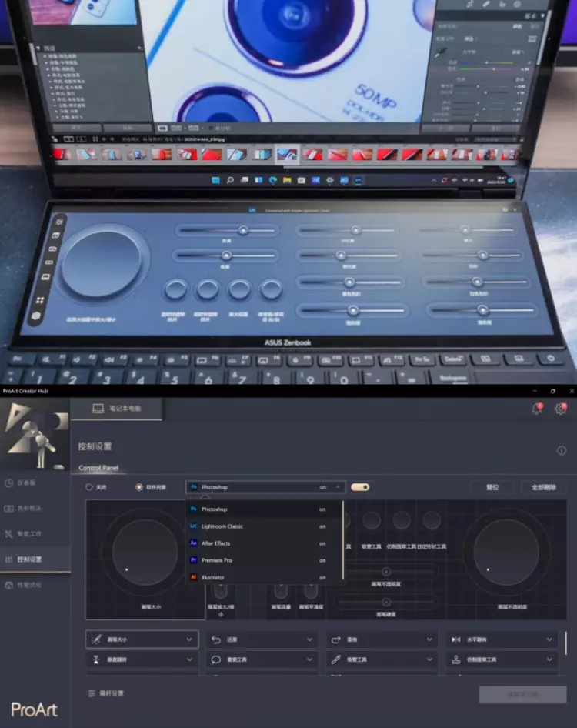Open notifications bell in ProArt Creator Hub

pyautogui.click(x=537, y=409)
